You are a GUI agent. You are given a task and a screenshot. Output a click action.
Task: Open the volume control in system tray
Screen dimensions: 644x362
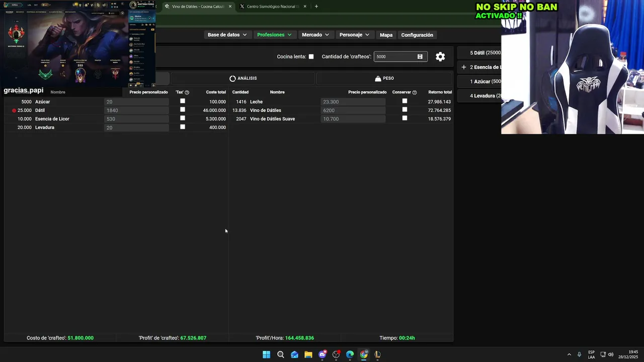tap(611, 354)
